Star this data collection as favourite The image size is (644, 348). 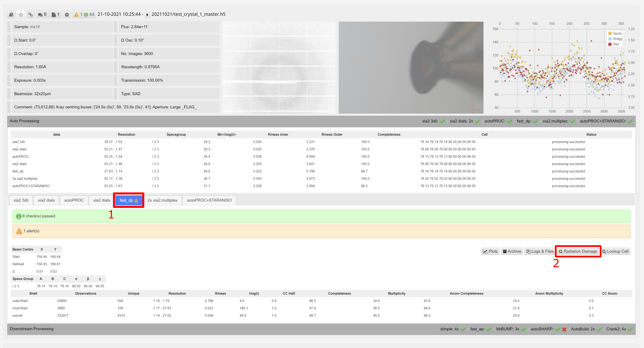tap(21, 15)
